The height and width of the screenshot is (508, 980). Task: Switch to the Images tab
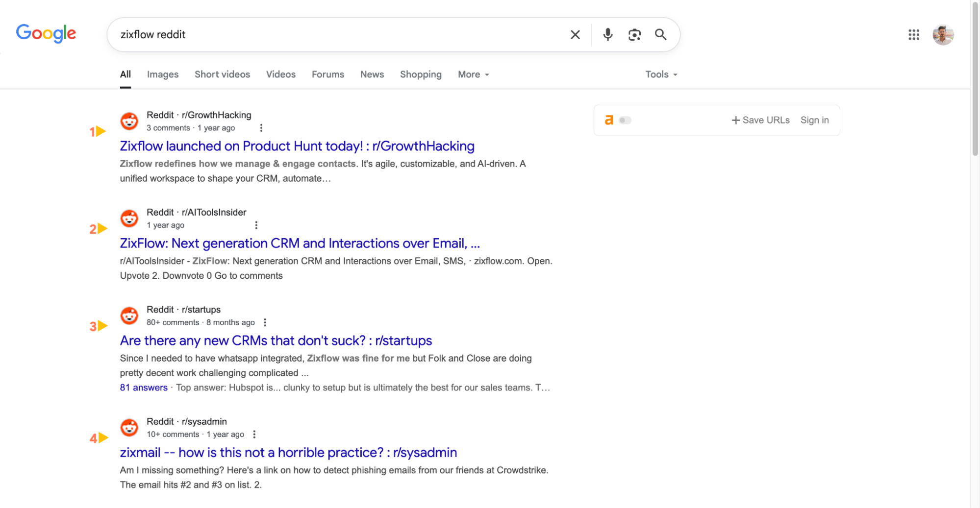(162, 74)
